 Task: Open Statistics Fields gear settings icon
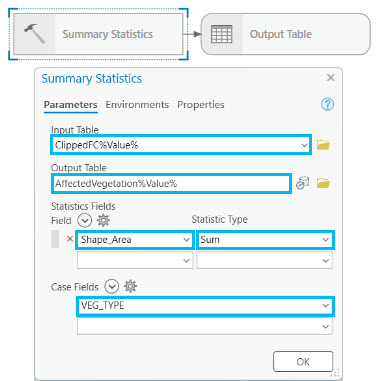coord(103,220)
